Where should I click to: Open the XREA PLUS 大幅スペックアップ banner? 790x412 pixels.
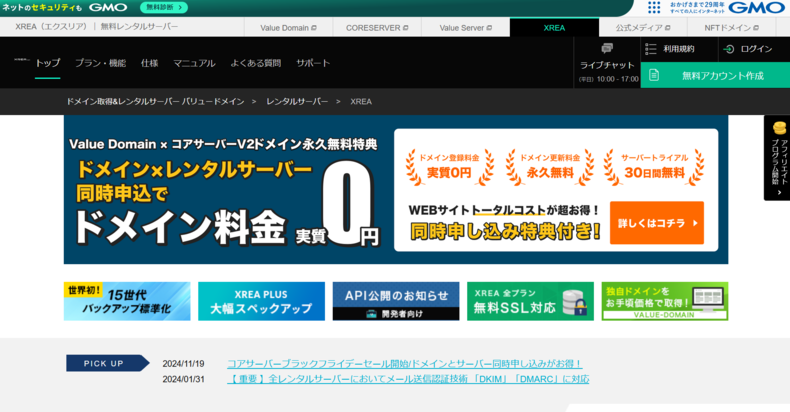click(x=261, y=301)
